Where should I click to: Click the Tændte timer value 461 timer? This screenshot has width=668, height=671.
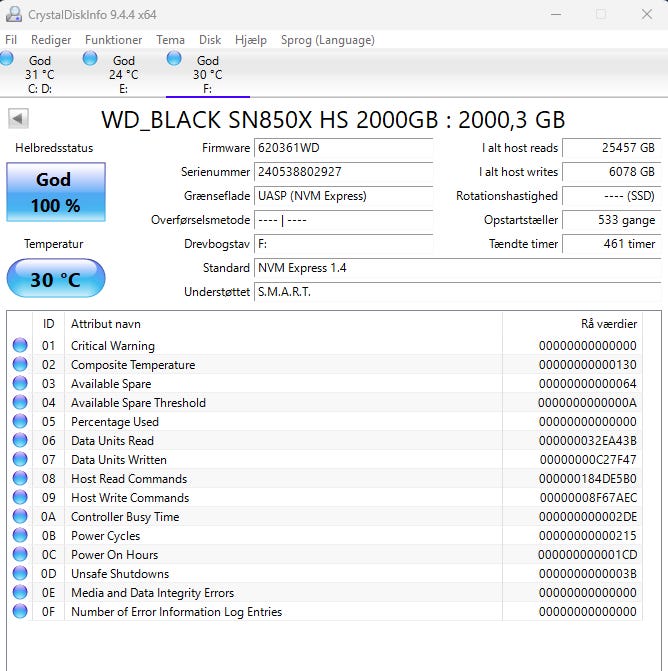612,244
